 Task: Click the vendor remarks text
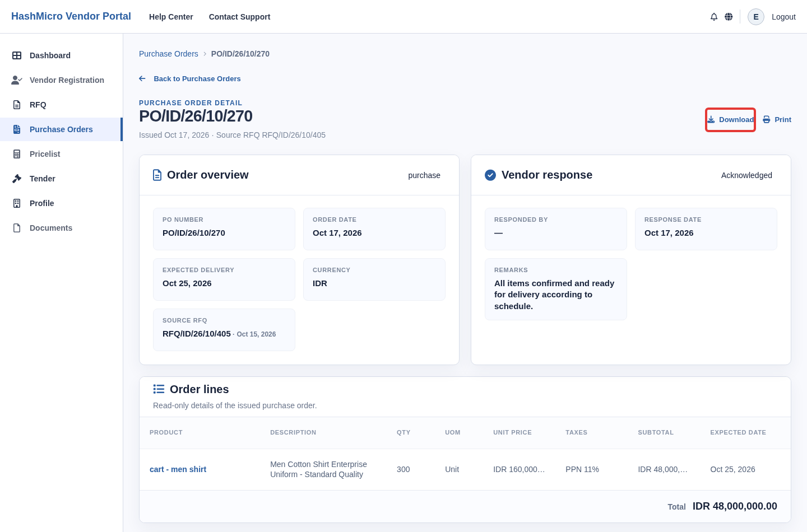555,295
